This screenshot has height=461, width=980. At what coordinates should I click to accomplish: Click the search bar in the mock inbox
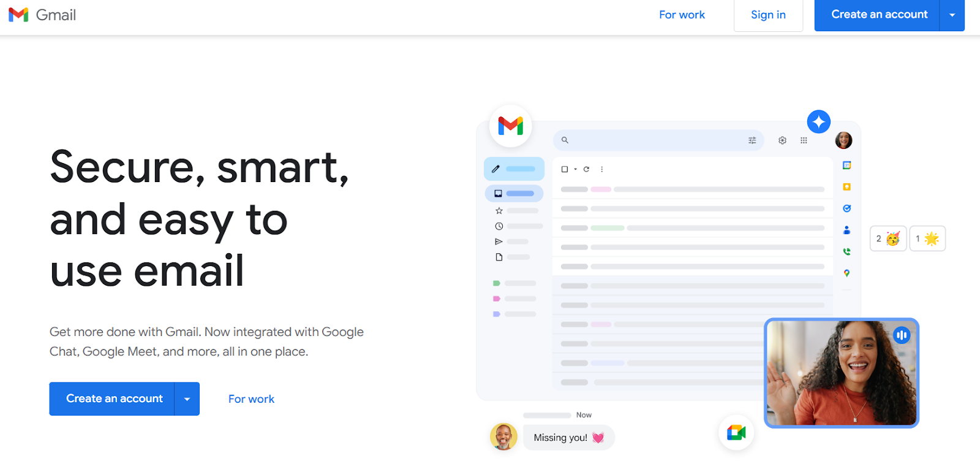pyautogui.click(x=658, y=140)
